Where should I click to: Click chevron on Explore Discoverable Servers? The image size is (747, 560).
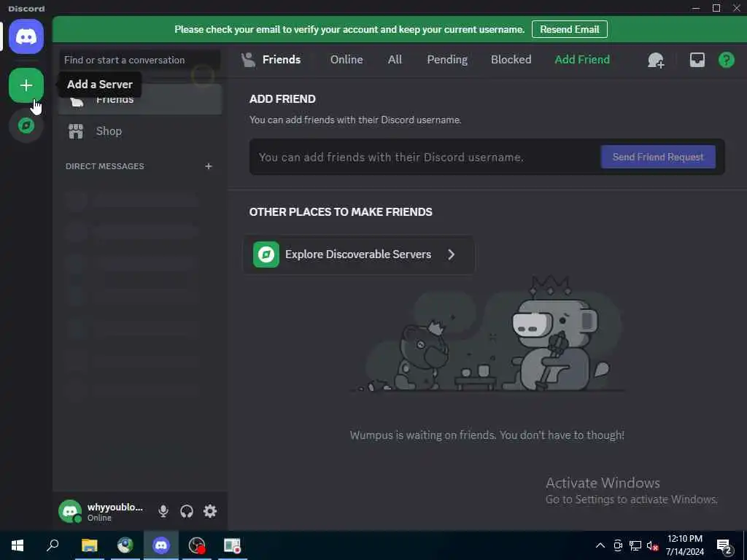coord(451,254)
